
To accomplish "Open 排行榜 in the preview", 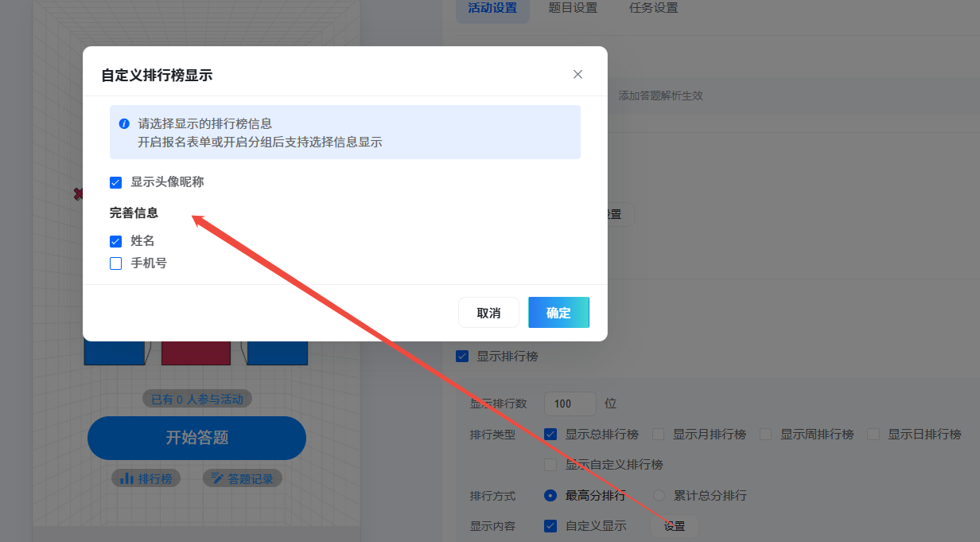I will coord(146,478).
